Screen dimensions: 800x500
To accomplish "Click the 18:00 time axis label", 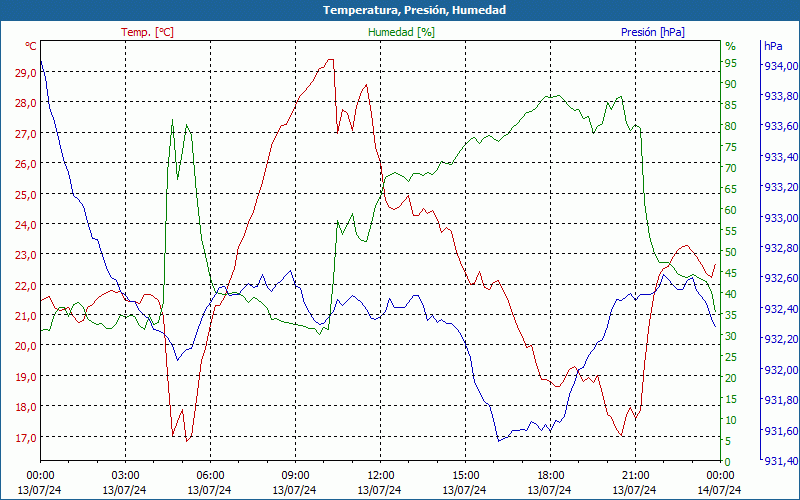I will coord(550,476).
